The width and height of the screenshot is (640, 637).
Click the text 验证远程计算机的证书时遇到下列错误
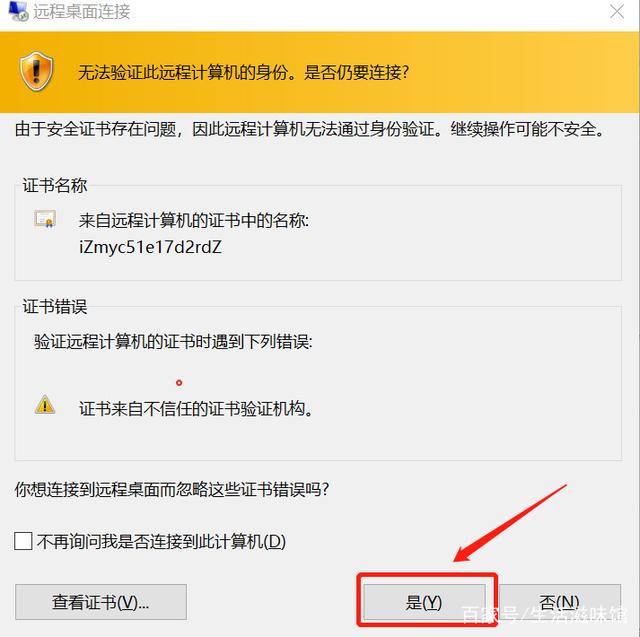[173, 342]
